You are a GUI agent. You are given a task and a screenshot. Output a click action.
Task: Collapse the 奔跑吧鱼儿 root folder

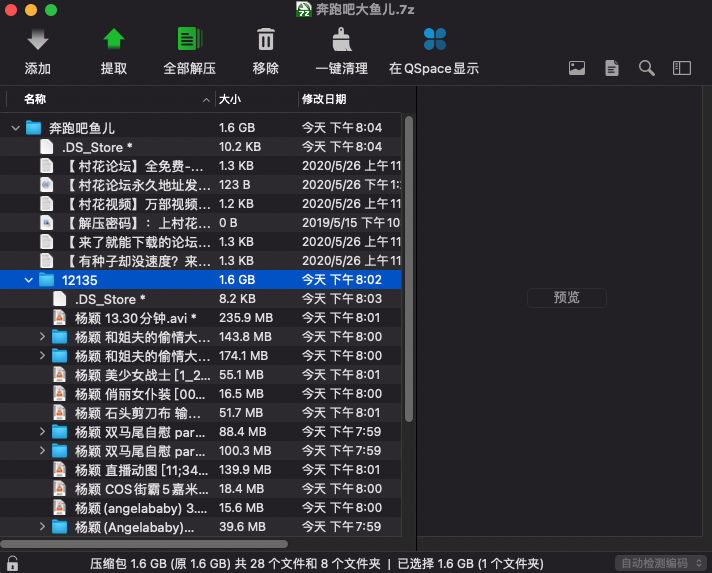(x=16, y=128)
